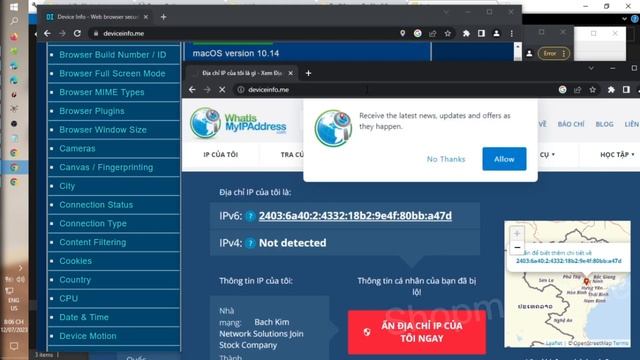Click the share icon in the back window's address bar
This screenshot has height=360, width=640.
(x=433, y=33)
